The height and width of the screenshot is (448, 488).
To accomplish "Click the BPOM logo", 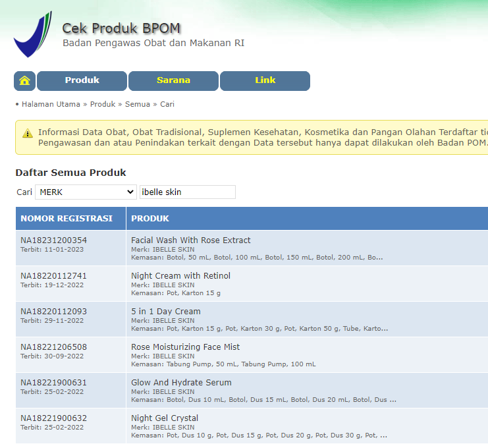I will click(32, 35).
